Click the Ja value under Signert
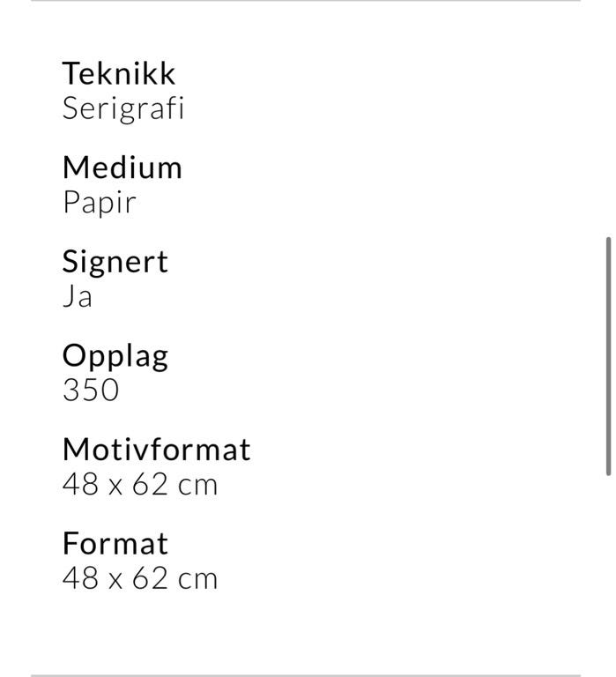Image resolution: width=616 pixels, height=677 pixels. point(77,297)
